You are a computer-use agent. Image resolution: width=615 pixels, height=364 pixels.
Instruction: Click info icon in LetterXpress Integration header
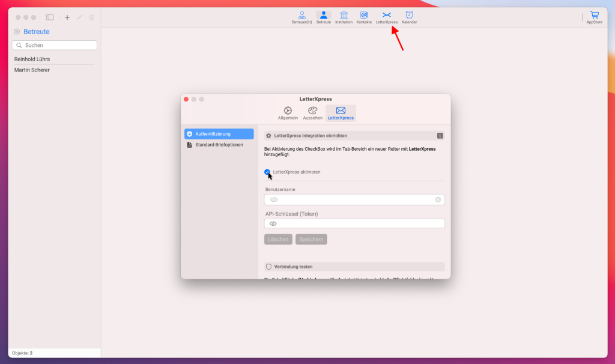pyautogui.click(x=440, y=136)
